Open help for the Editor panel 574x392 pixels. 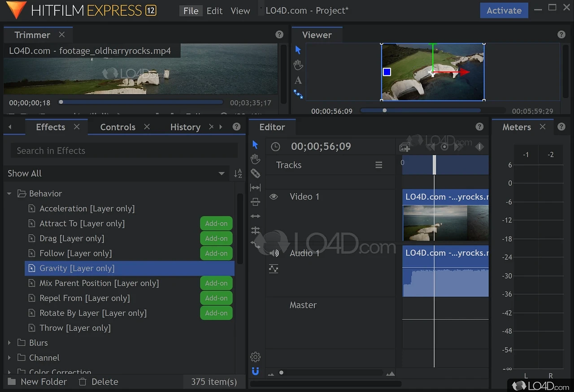tap(480, 127)
